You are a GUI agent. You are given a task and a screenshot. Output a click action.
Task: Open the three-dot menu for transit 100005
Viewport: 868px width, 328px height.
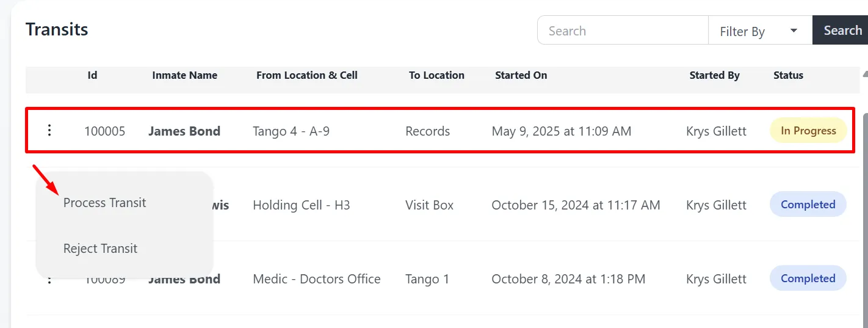(x=49, y=130)
